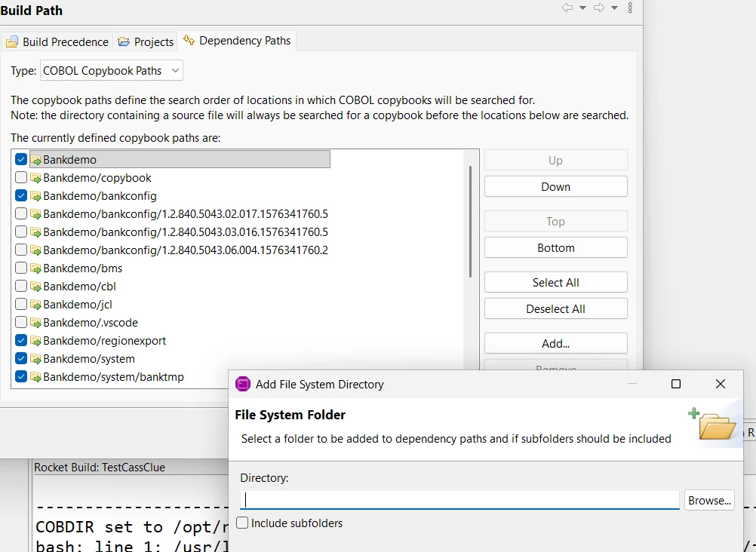Click the Bankdemo/system/banktmp folder icon
This screenshot has width=756, height=552.
pyautogui.click(x=35, y=377)
